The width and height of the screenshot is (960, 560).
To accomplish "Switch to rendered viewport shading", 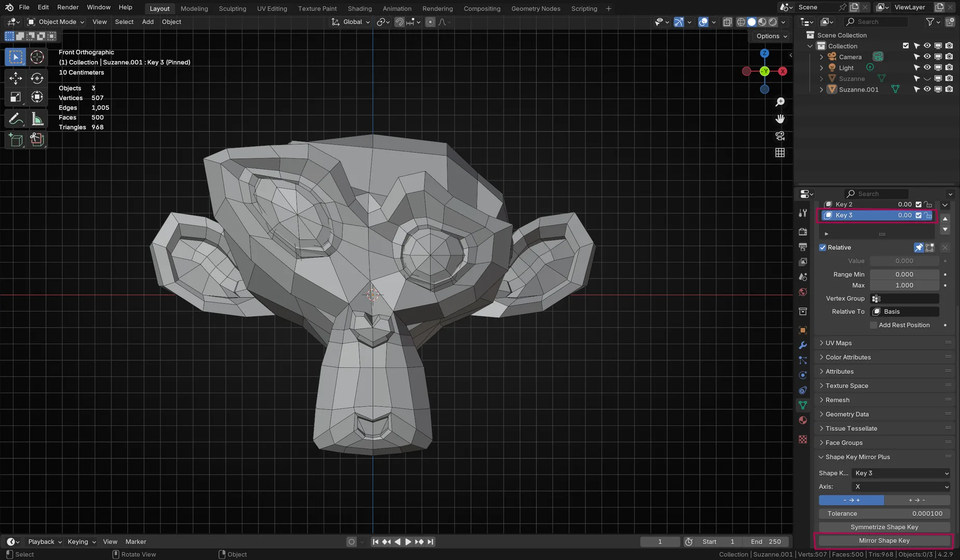I will click(x=773, y=22).
